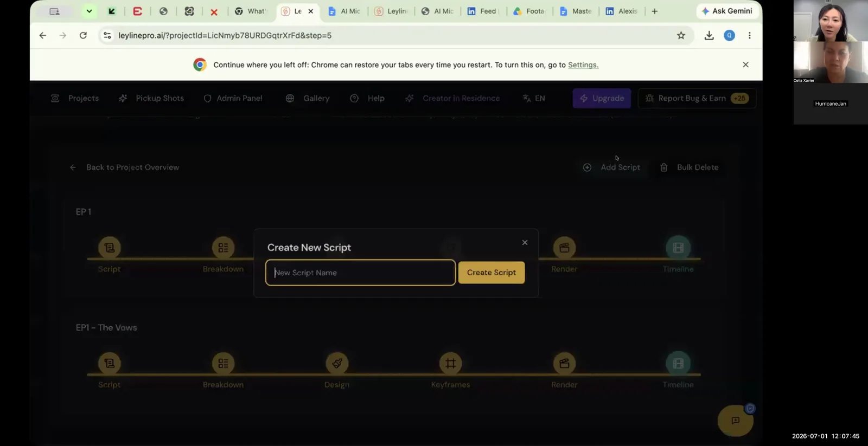
Task: Click the site info icon in address bar
Action: coord(107,35)
